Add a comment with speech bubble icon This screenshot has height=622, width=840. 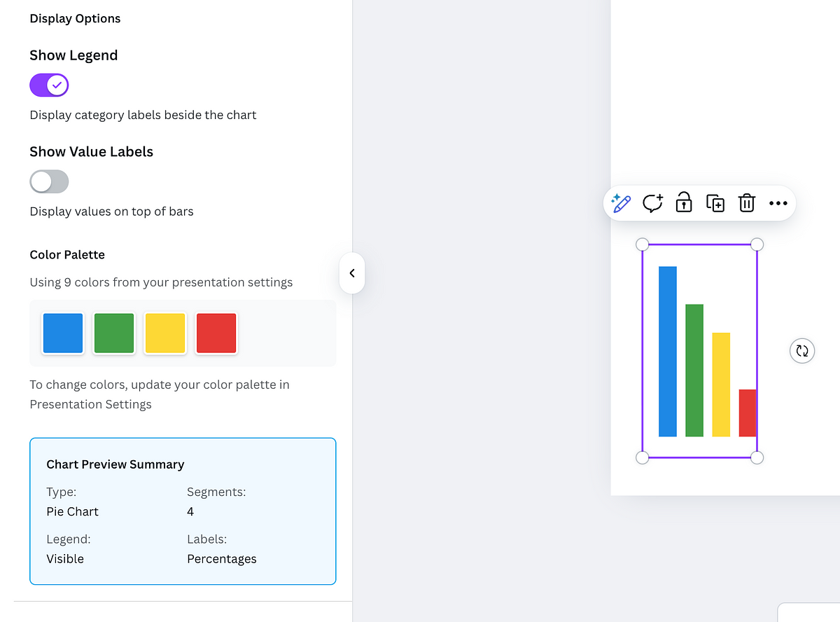click(x=652, y=203)
